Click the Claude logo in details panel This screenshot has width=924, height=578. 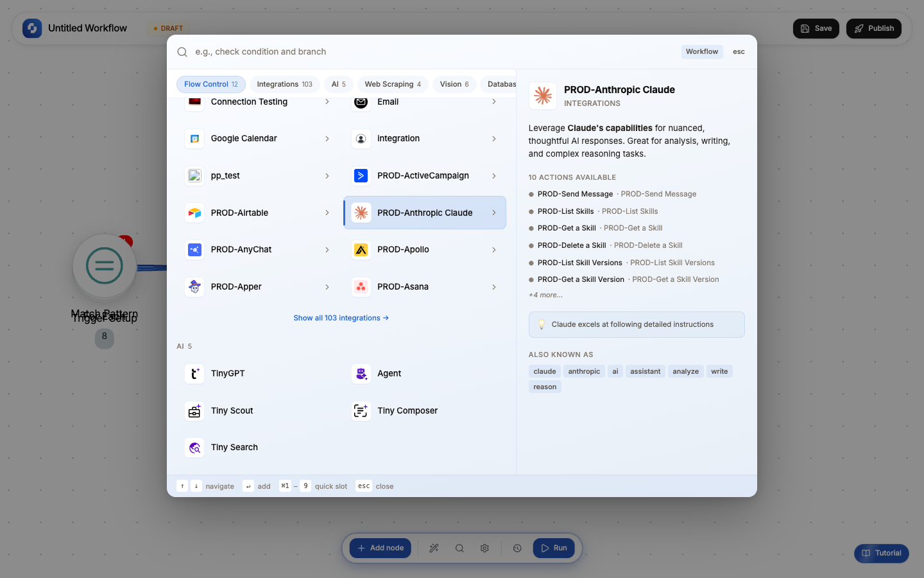[543, 96]
